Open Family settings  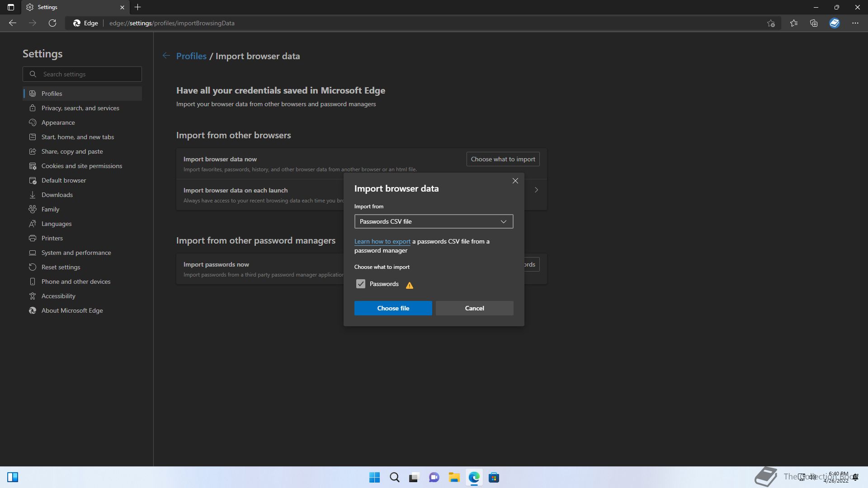82,209
